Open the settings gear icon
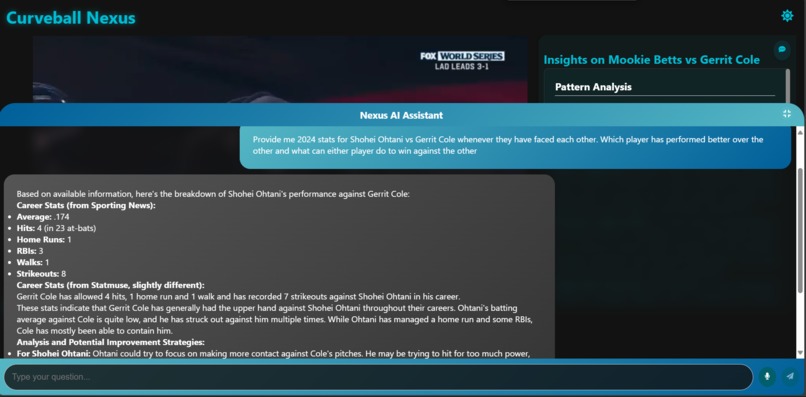806x397 pixels. pyautogui.click(x=787, y=16)
